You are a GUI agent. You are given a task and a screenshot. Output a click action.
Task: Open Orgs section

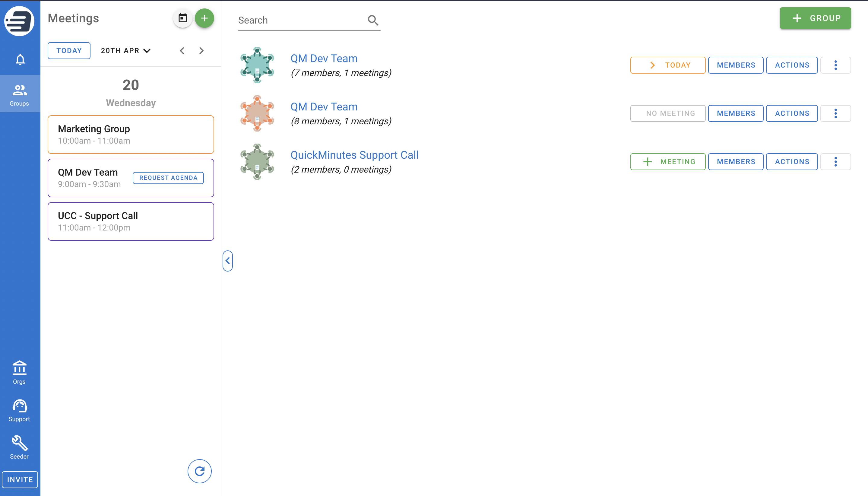click(x=19, y=373)
